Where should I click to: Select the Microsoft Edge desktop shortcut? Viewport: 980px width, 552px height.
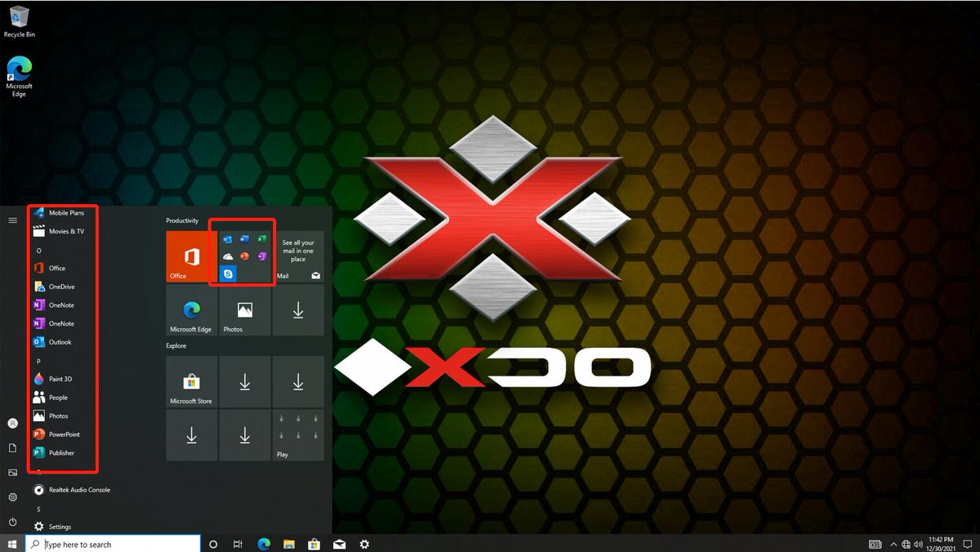pos(19,77)
